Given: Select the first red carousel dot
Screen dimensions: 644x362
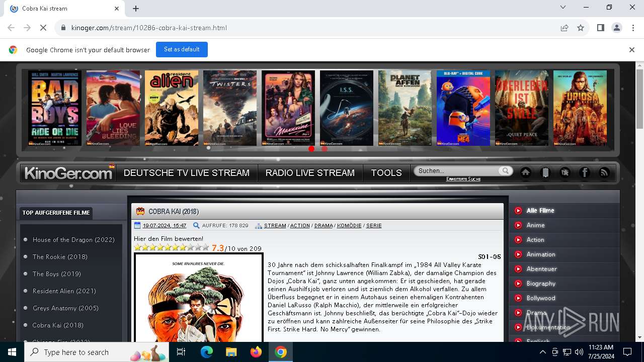Looking at the screenshot, I should (x=311, y=148).
